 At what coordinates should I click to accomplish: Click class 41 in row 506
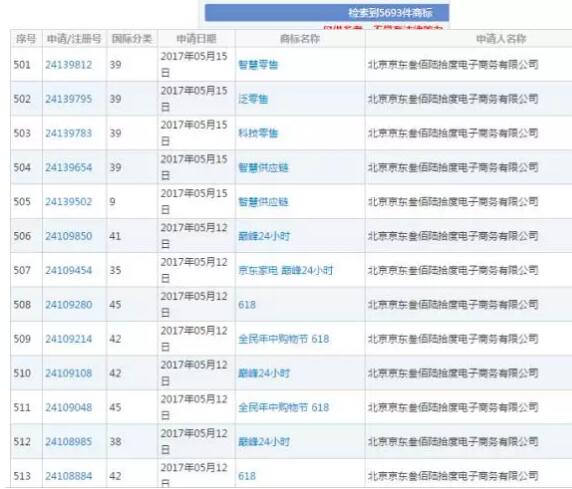click(115, 236)
